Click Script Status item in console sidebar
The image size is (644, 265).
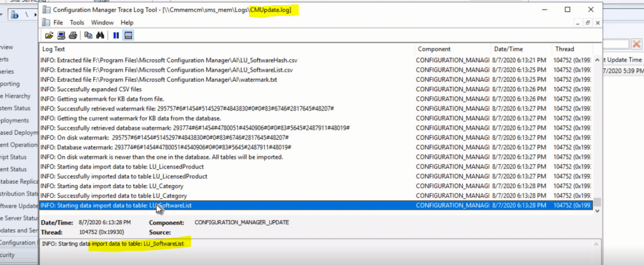click(13, 157)
